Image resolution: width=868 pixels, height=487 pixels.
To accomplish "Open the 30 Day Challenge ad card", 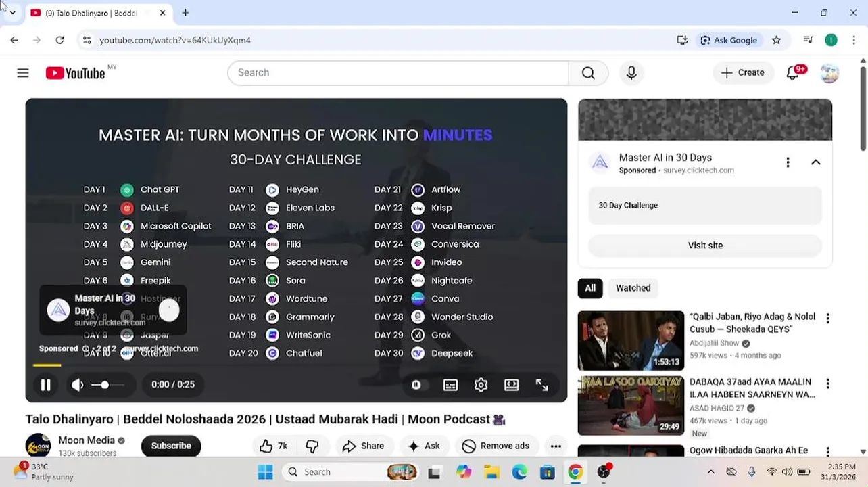I will (x=705, y=205).
